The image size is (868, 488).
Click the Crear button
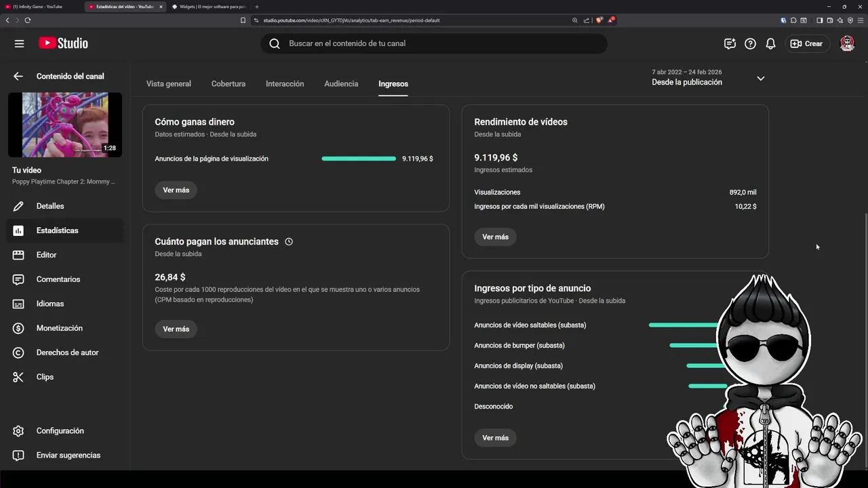(x=807, y=43)
